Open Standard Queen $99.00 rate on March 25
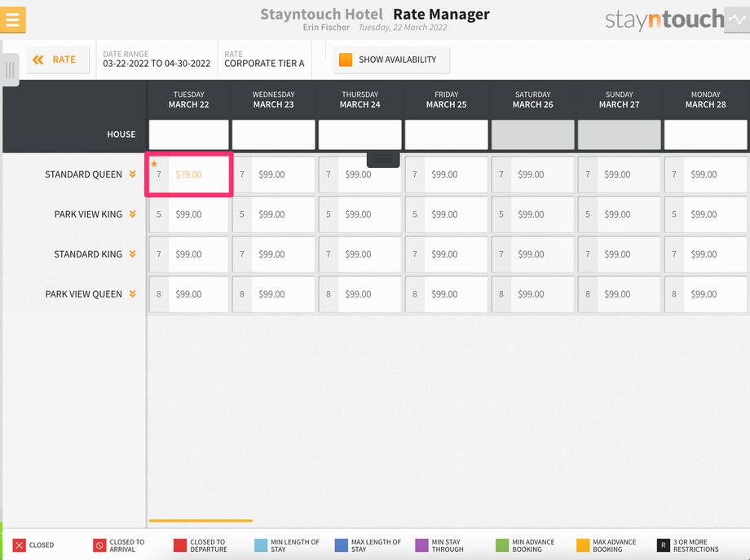Image resolution: width=750 pixels, height=560 pixels. click(446, 174)
